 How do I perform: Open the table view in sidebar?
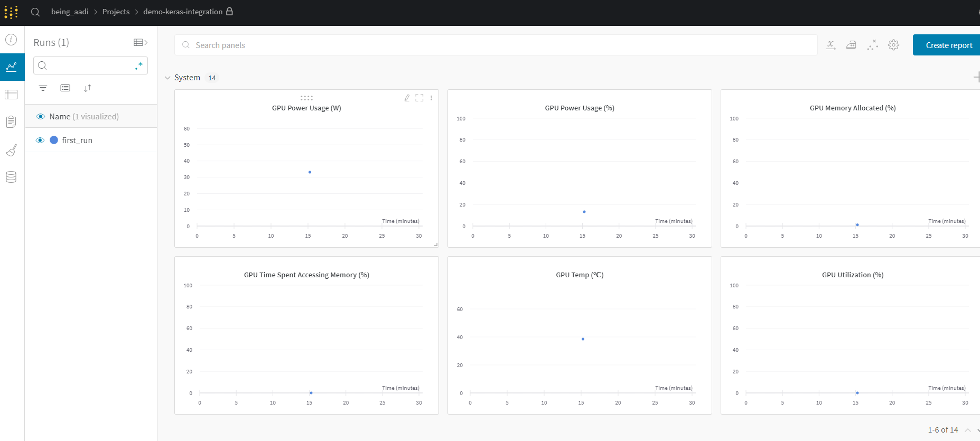pos(11,95)
